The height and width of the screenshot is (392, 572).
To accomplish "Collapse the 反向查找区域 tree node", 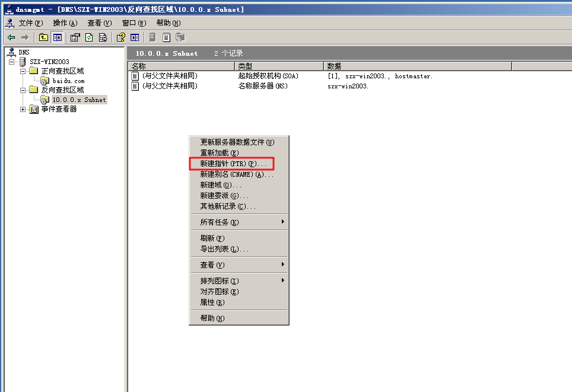I will tap(23, 90).
